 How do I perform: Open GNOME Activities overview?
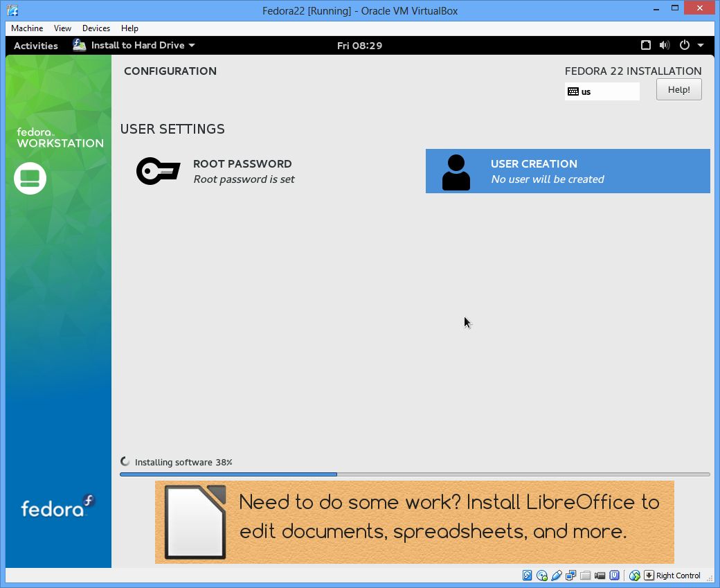pos(36,46)
